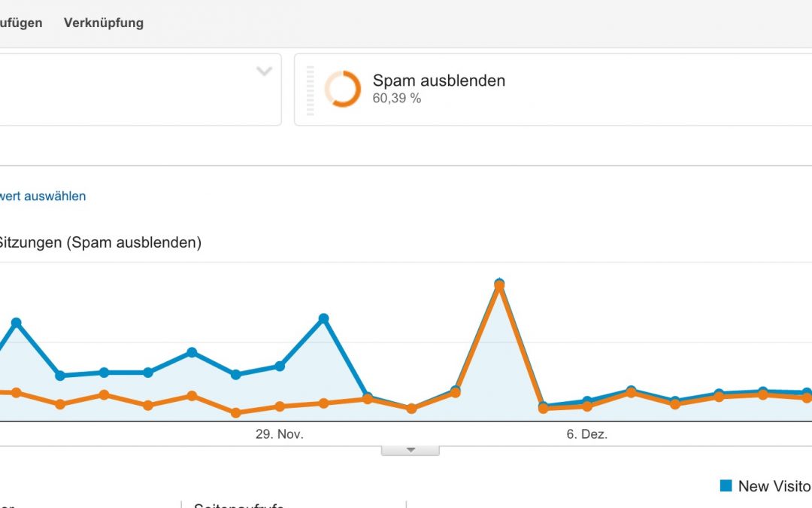
Task: Click the lowest orange data point on the chart
Action: coord(237,412)
